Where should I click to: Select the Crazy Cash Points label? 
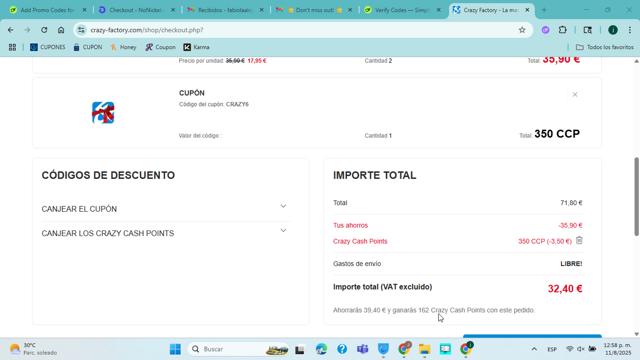click(x=360, y=241)
